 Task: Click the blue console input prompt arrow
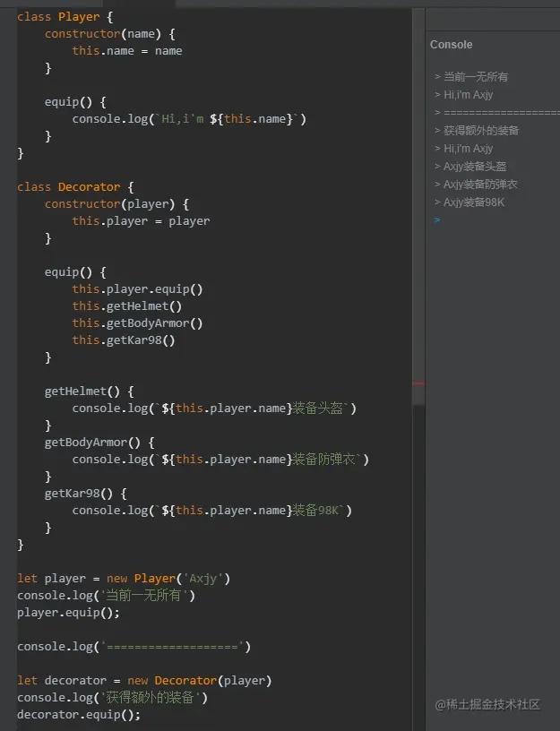[x=437, y=220]
